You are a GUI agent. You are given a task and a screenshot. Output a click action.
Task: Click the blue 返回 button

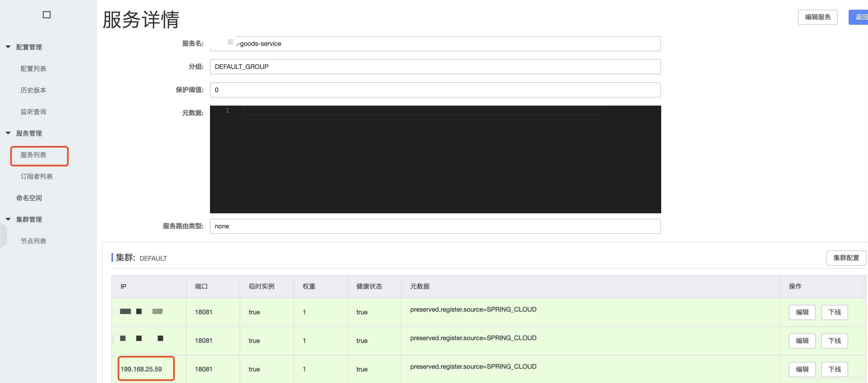click(859, 17)
